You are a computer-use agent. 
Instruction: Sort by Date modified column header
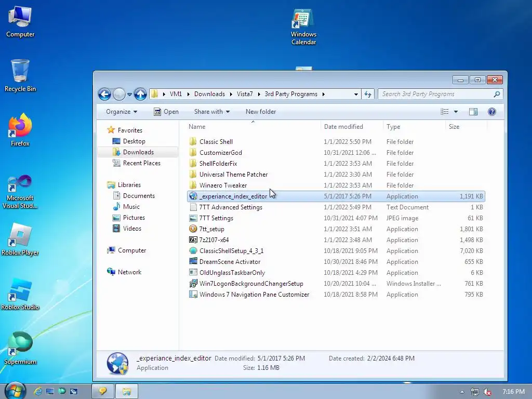(352, 127)
